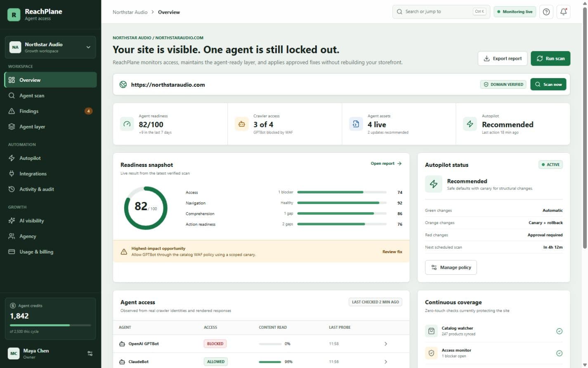Click the Comprehension score progress bar
Image resolution: width=588 pixels, height=368 pixels.
[x=342, y=214]
